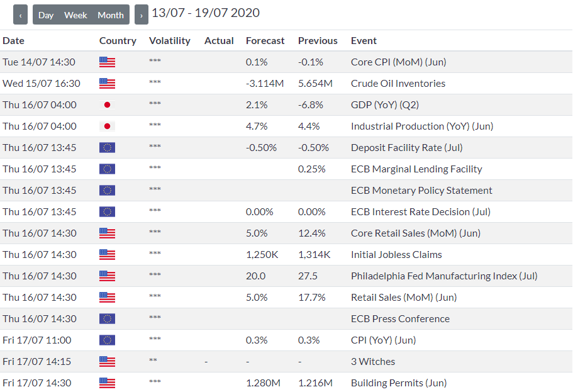Click US flag in 3 Witches row
This screenshot has height=392, width=573.
107,362
